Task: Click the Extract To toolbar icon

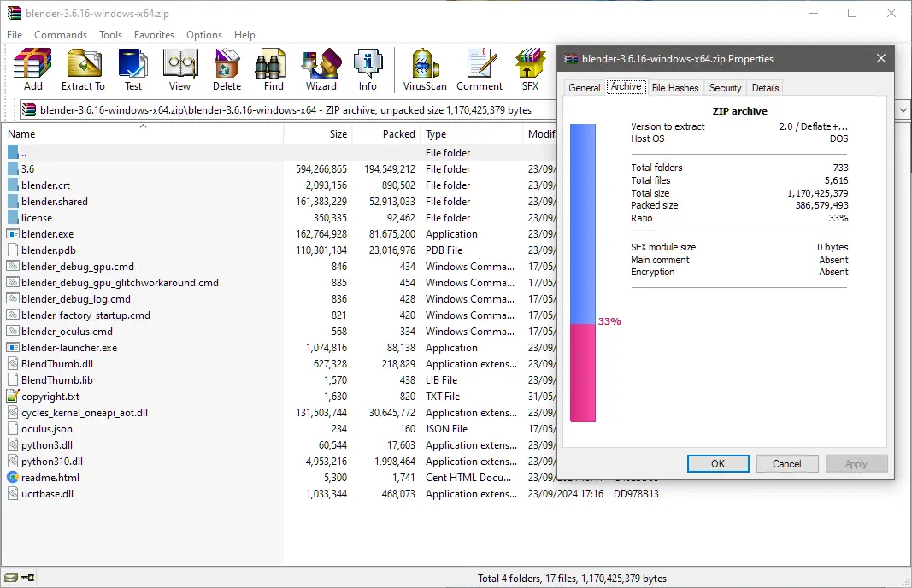Action: [83, 70]
